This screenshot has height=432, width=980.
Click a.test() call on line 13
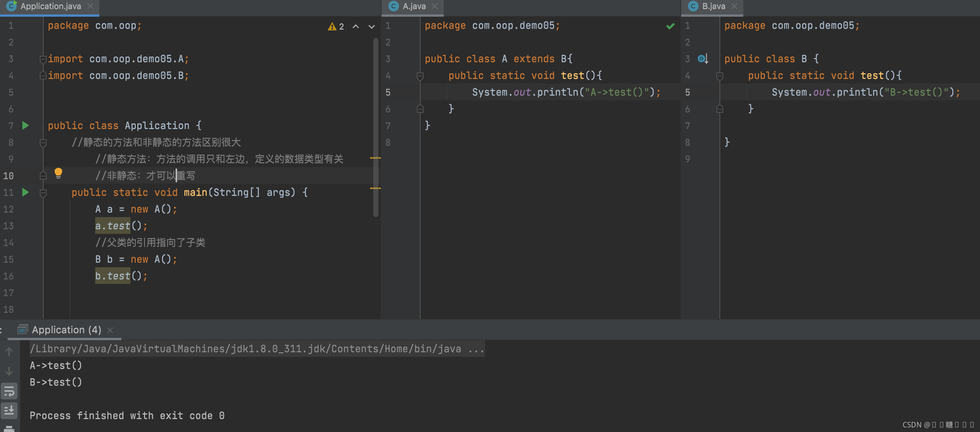121,226
